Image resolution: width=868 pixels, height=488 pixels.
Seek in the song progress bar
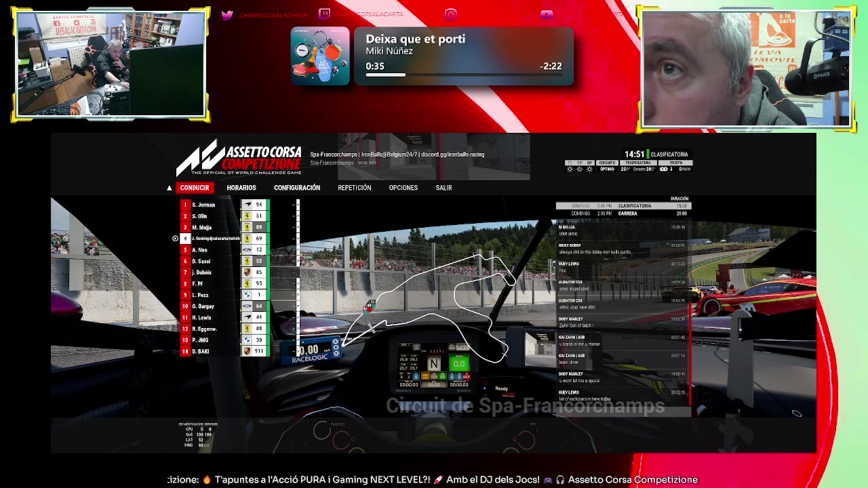[x=464, y=75]
